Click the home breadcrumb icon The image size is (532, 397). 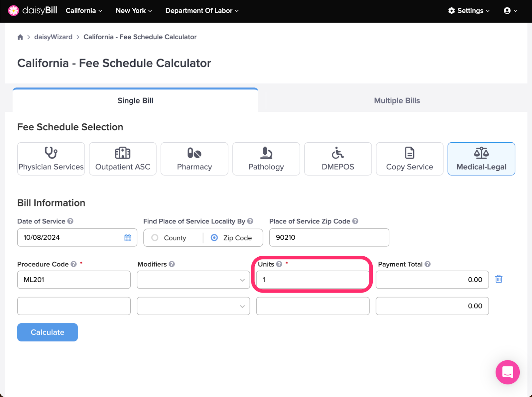pos(20,37)
